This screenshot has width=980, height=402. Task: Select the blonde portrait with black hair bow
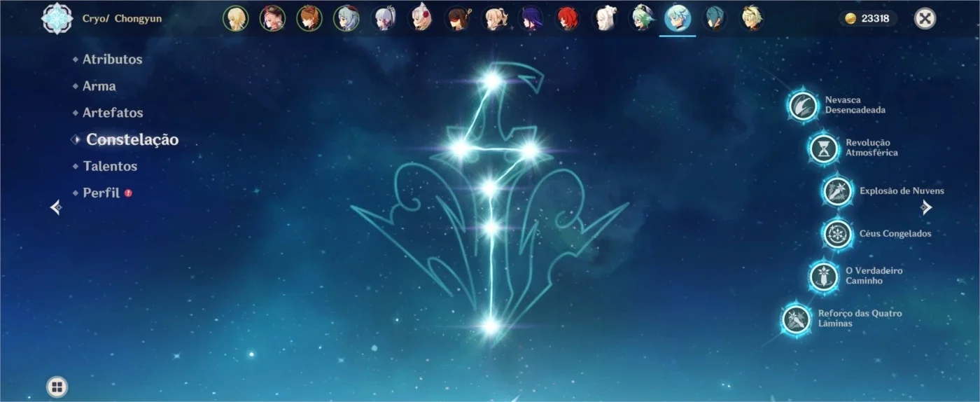coord(493,18)
